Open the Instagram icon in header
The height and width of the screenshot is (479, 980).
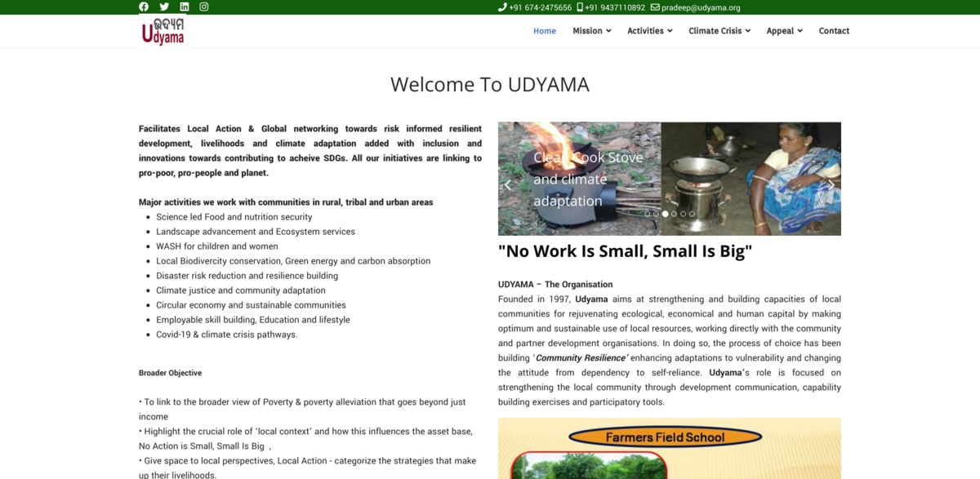tap(203, 7)
